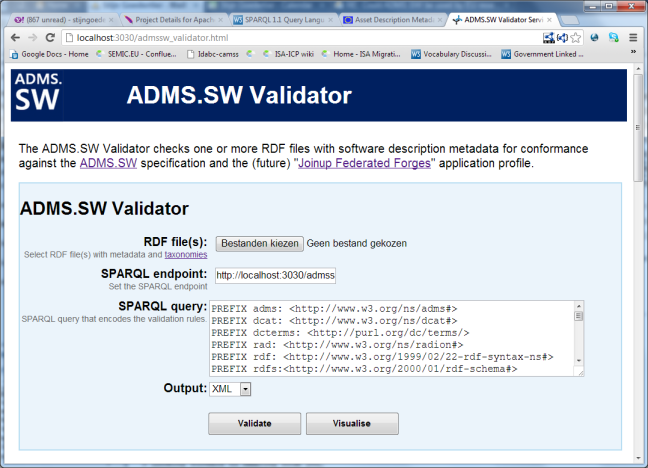Close the ADMS.SW Validator Service tab
Viewport: 648px width, 468px height.
click(x=549, y=20)
